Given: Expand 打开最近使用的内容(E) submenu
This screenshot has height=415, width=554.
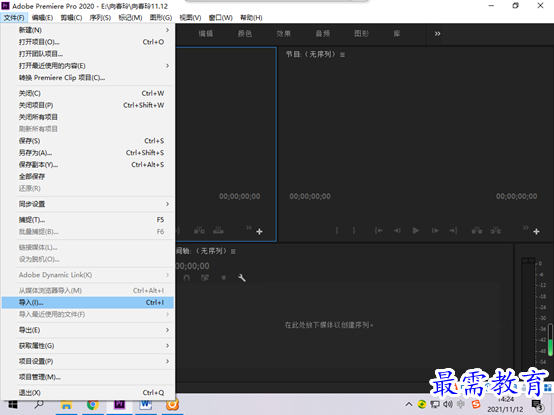Looking at the screenshot, I should point(88,66).
